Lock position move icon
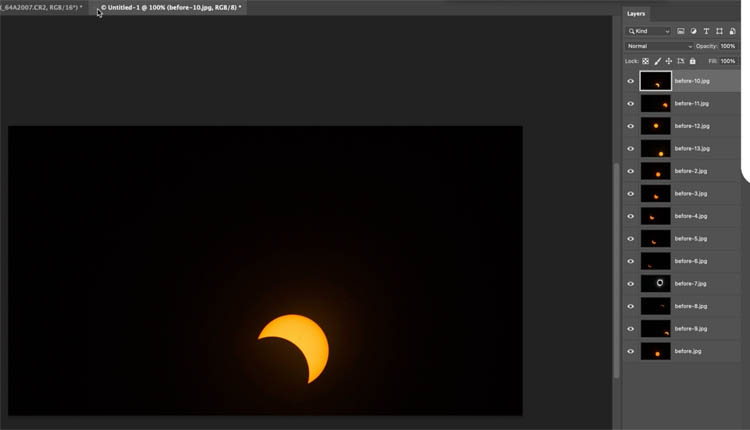This screenshot has height=430, width=750. click(x=669, y=61)
